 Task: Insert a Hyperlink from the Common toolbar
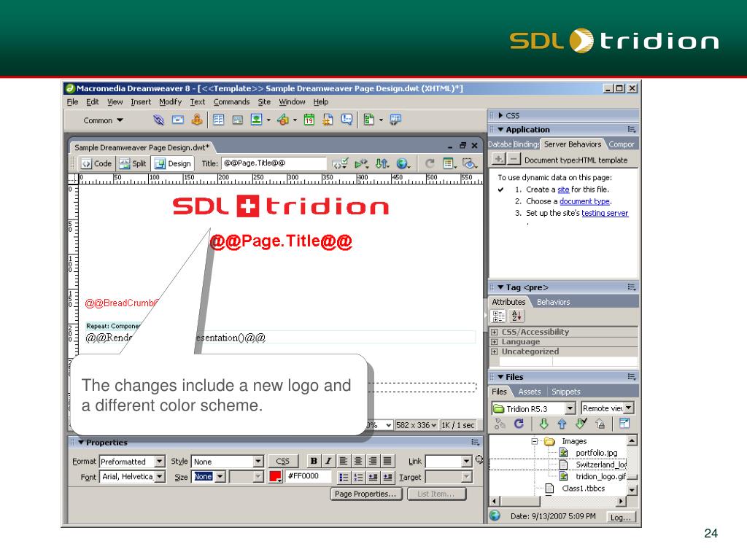pos(158,120)
